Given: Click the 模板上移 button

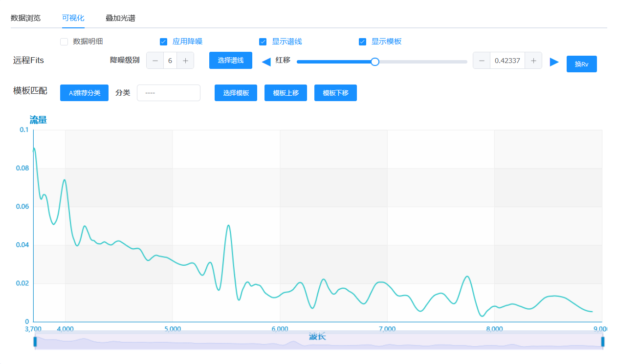Looking at the screenshot, I should tap(286, 93).
